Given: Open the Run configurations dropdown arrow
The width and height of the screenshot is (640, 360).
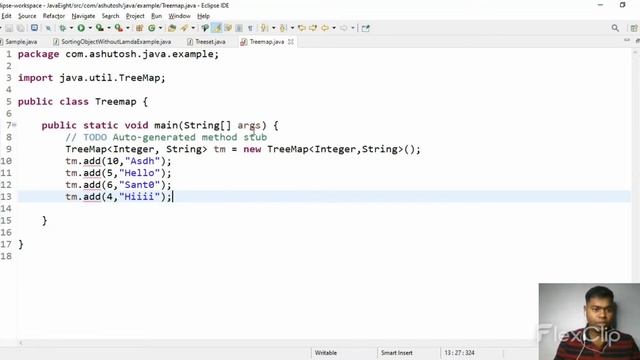Looking at the screenshot, I should pos(90,28).
